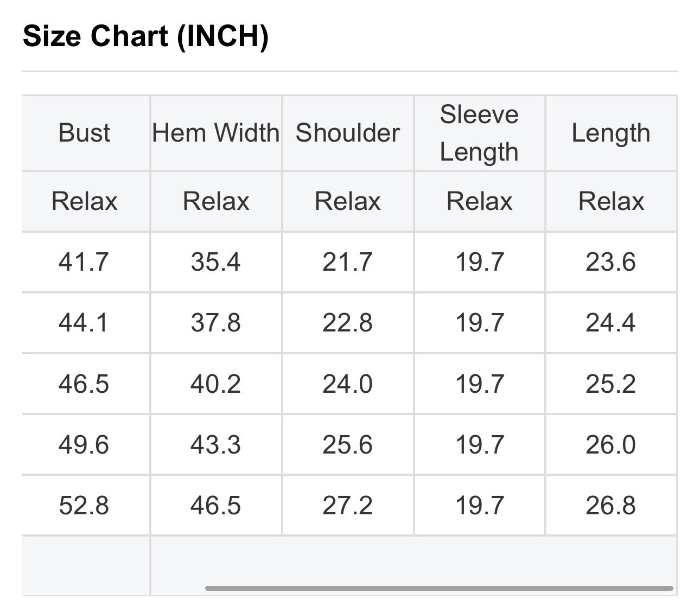Select the 22.8 shoulder value cell

tap(348, 323)
